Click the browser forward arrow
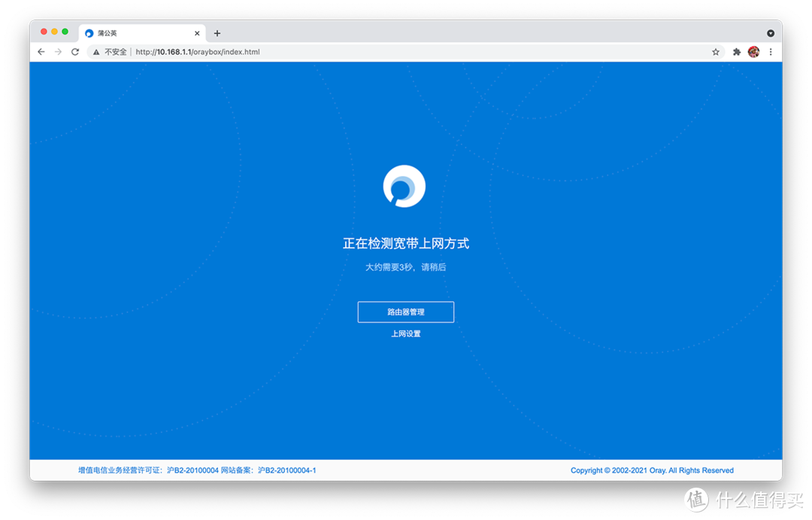The height and width of the screenshot is (520, 812). (59, 52)
